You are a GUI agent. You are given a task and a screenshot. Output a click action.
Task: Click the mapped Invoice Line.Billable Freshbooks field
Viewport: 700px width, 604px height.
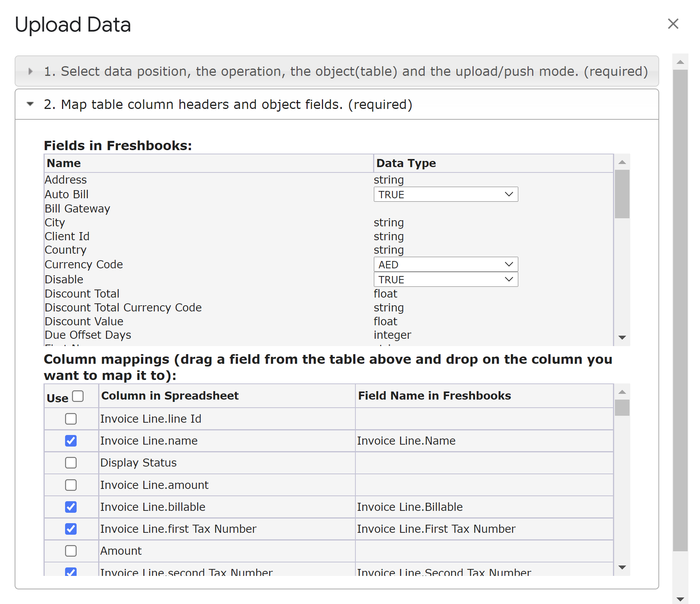484,507
